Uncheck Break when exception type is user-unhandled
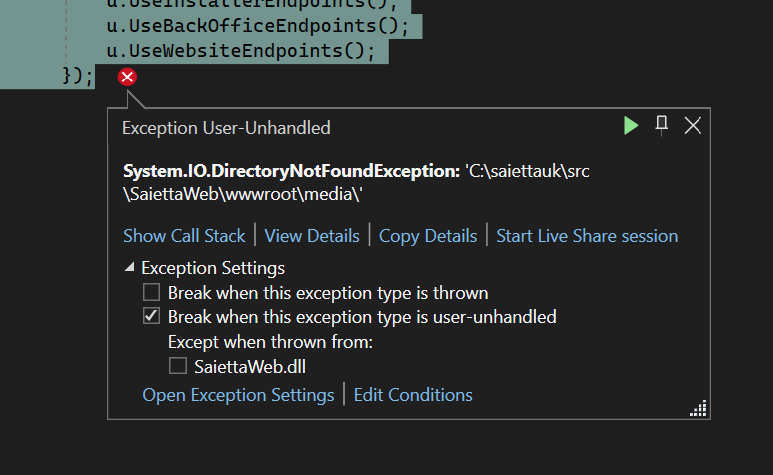Screen dimensions: 773x475 [x=151, y=317]
